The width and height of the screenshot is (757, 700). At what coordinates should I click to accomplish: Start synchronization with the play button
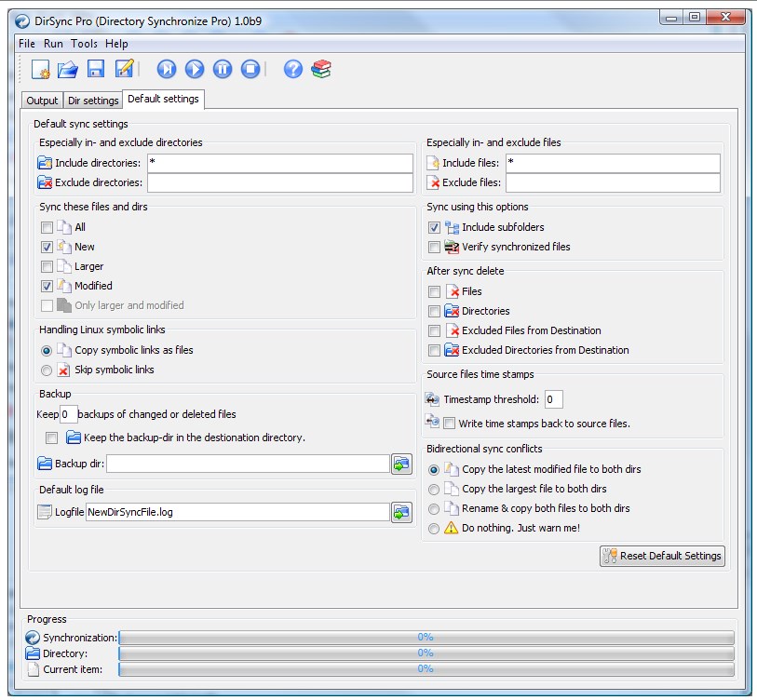[x=195, y=69]
